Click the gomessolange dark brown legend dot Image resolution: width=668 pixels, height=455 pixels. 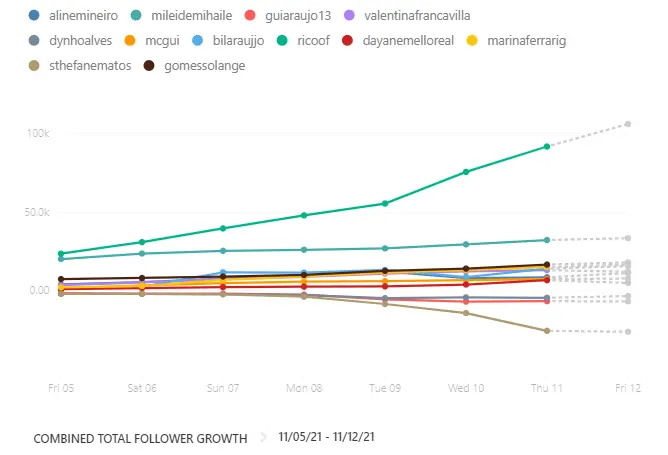(149, 66)
